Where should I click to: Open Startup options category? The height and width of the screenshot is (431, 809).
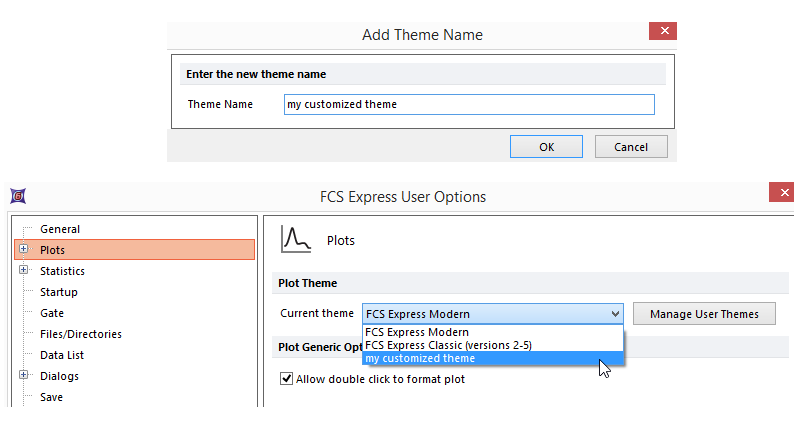pyautogui.click(x=58, y=292)
